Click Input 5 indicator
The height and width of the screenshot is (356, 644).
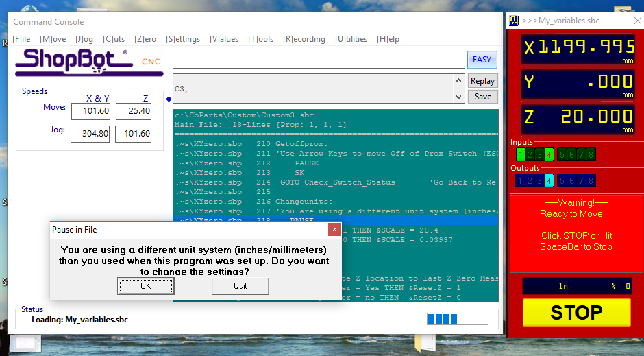tap(562, 154)
